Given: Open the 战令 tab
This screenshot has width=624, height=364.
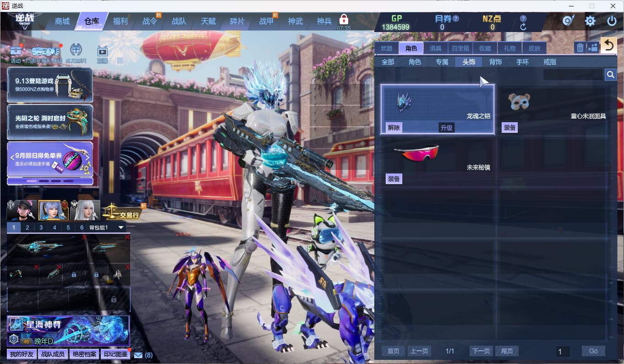Looking at the screenshot, I should pyautogui.click(x=150, y=21).
